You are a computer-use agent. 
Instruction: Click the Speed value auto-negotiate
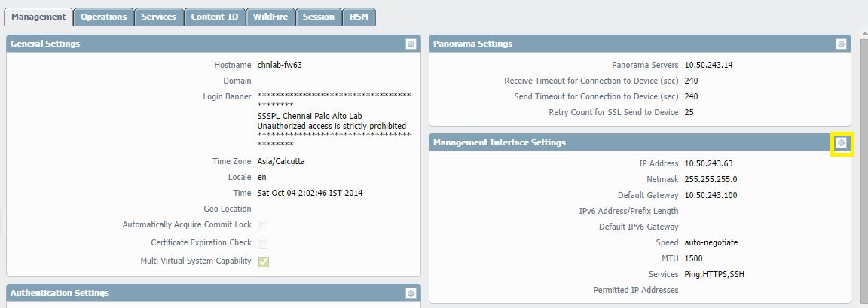tap(711, 242)
